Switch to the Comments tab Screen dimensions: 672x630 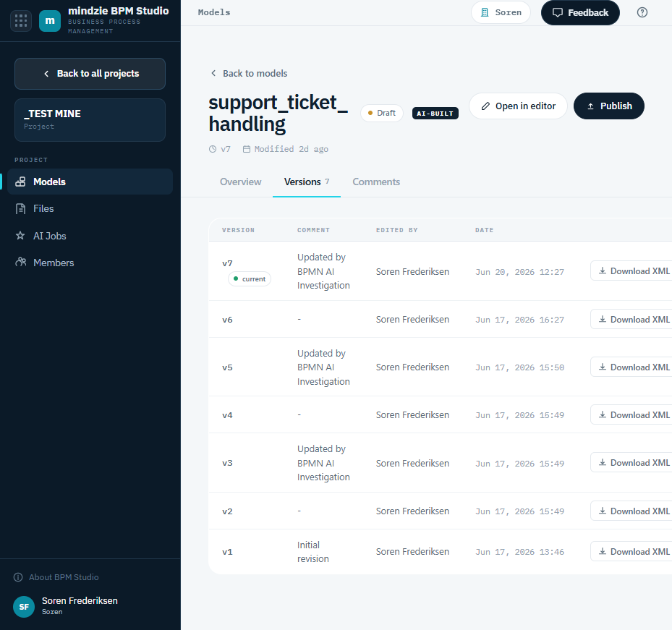[376, 182]
